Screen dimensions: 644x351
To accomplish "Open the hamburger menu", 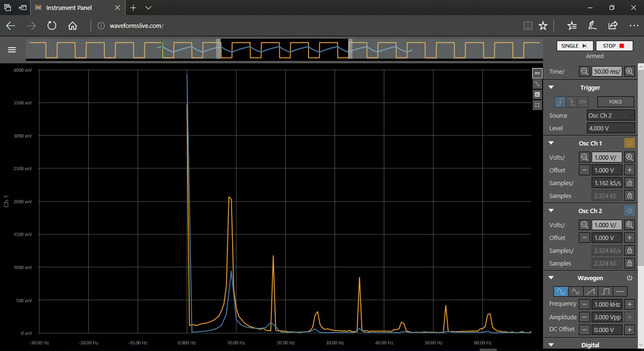I will (x=12, y=50).
